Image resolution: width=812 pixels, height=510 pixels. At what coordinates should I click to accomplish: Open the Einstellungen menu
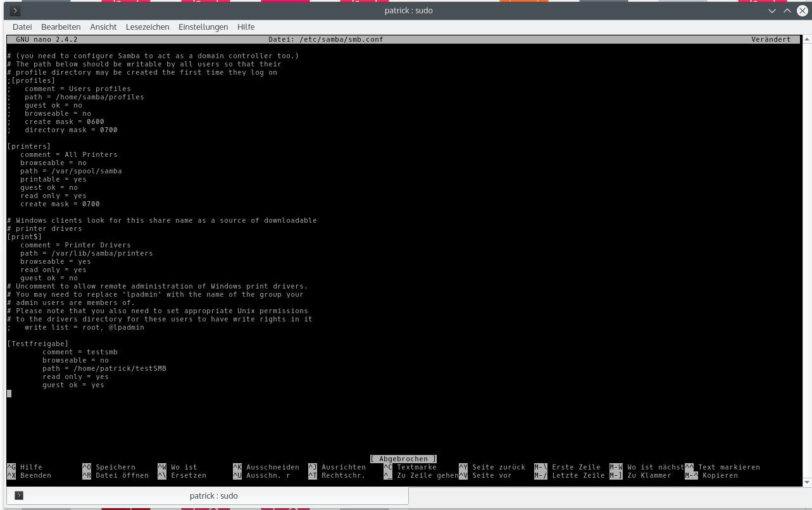203,27
